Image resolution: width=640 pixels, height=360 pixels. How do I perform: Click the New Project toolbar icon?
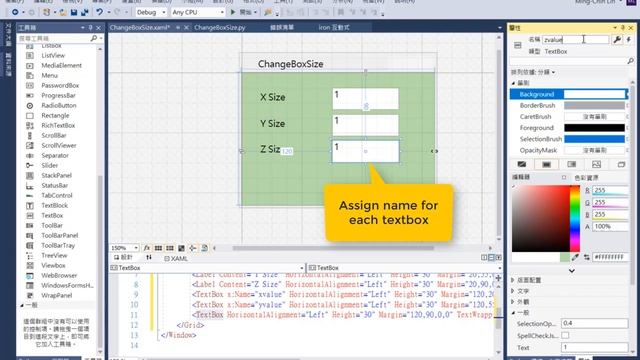coord(47,12)
